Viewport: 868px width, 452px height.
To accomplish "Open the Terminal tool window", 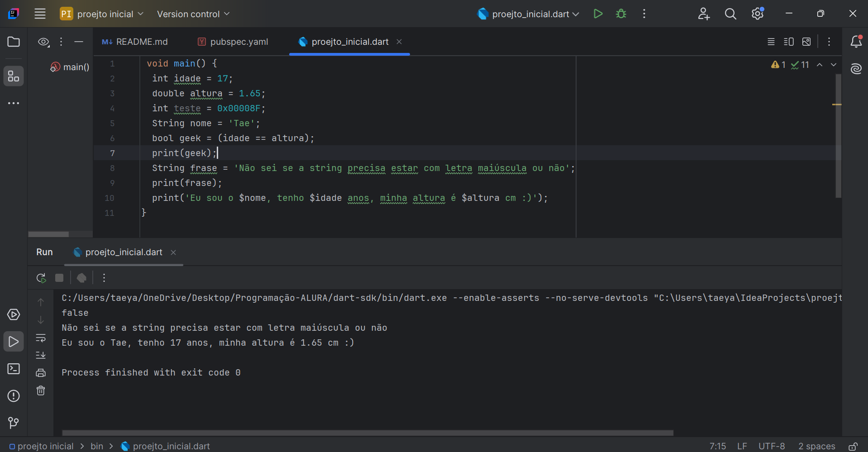I will tap(14, 369).
